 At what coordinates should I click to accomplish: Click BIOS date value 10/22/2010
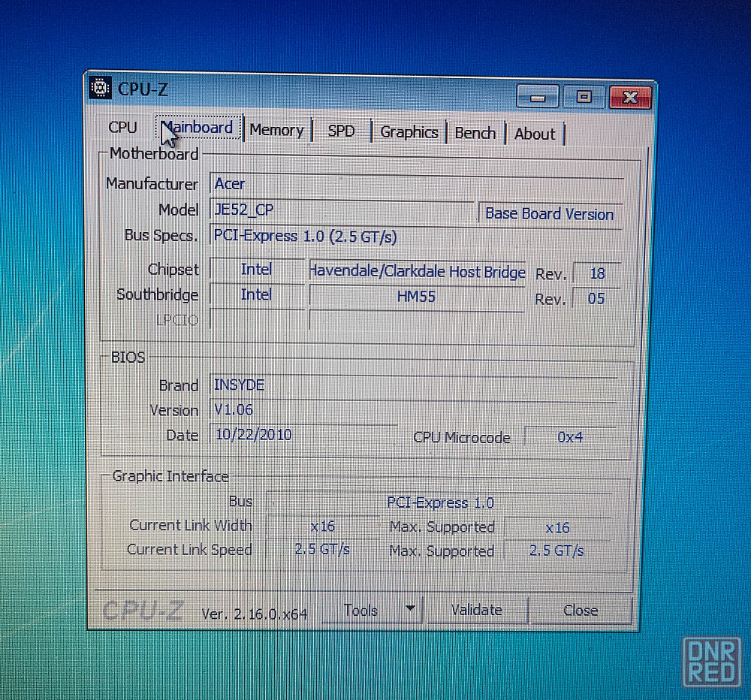(x=303, y=435)
